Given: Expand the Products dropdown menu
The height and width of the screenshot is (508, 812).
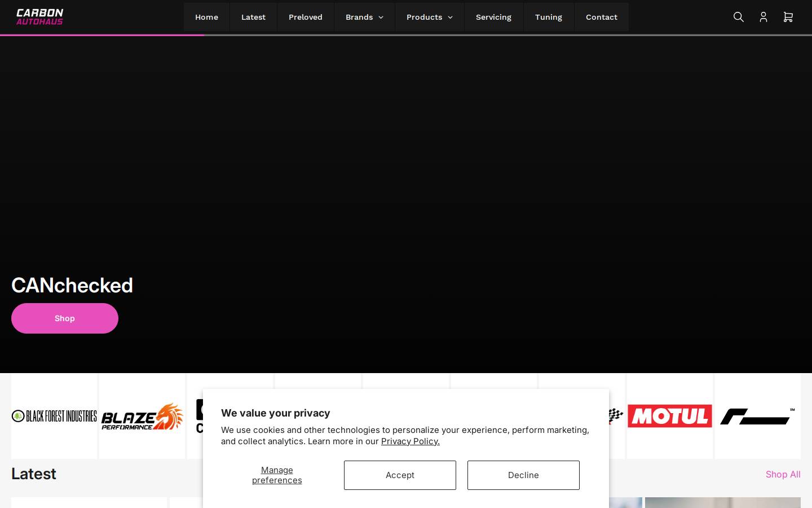Looking at the screenshot, I should [x=429, y=17].
